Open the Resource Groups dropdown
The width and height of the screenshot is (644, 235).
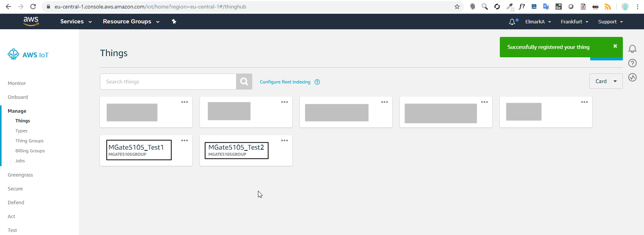131,22
